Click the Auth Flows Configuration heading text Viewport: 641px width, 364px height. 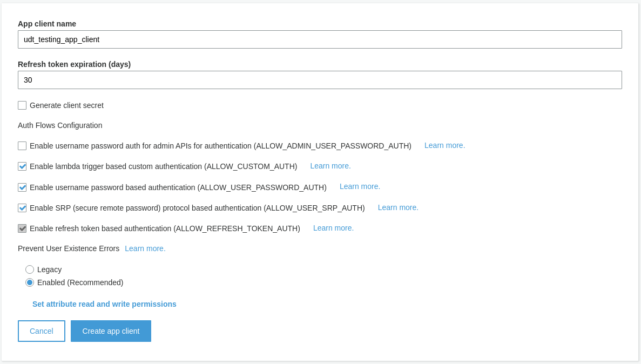[60, 125]
